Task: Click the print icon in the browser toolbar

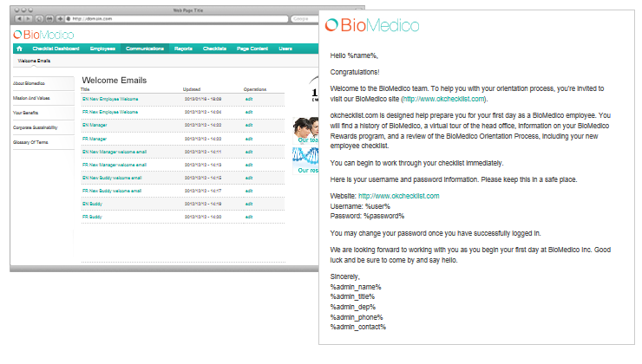Action: (49, 19)
